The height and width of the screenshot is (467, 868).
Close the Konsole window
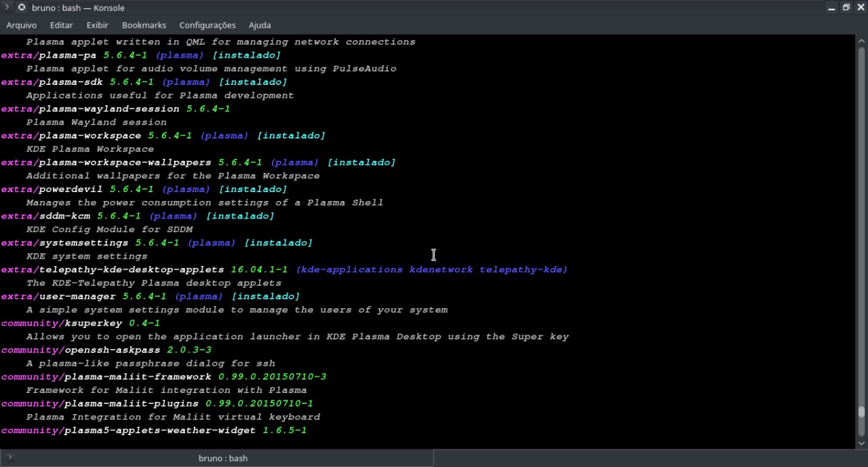861,7
